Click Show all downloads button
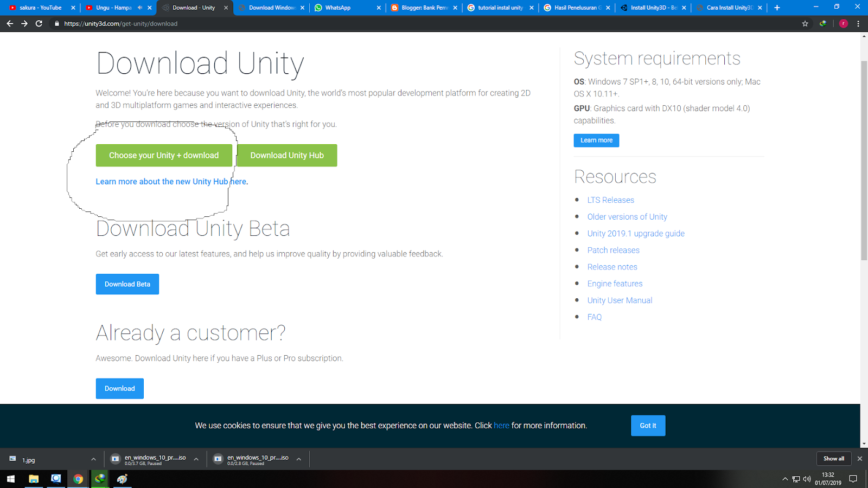The image size is (868, 488). (x=834, y=459)
